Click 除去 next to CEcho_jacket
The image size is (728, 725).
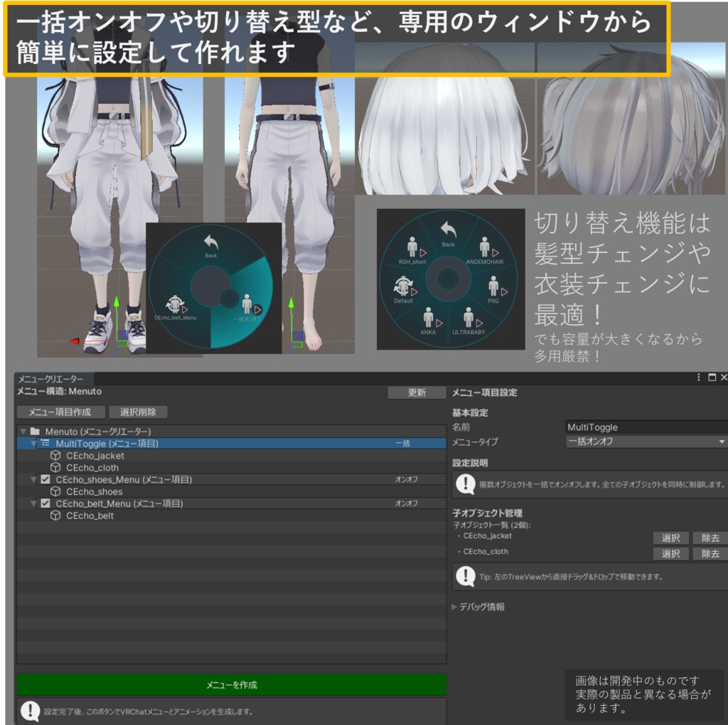(x=711, y=538)
